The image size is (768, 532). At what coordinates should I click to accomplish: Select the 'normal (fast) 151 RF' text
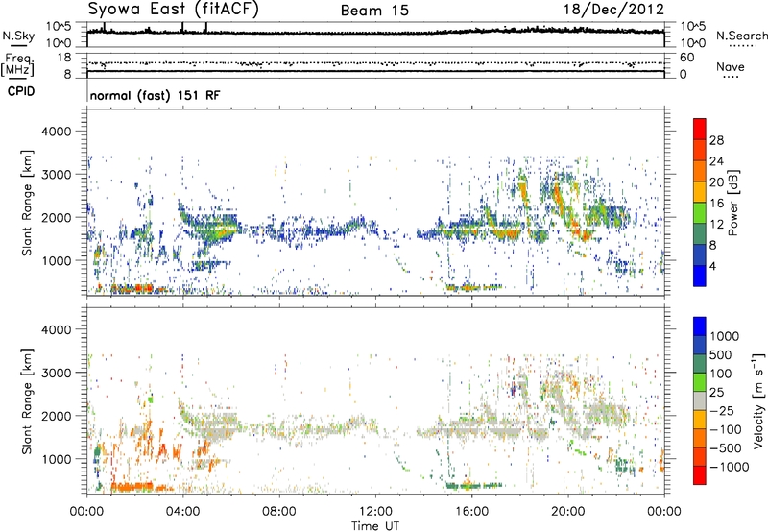pos(155,95)
